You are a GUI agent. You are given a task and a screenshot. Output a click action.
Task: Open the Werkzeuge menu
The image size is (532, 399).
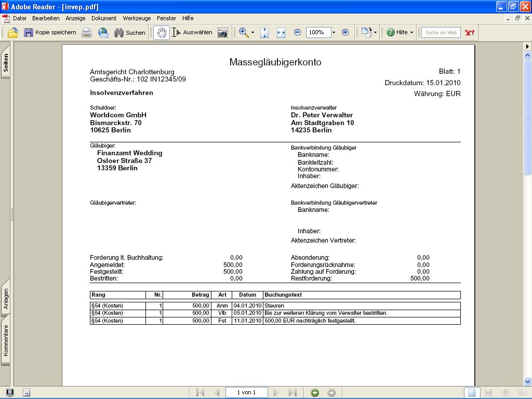pos(137,18)
